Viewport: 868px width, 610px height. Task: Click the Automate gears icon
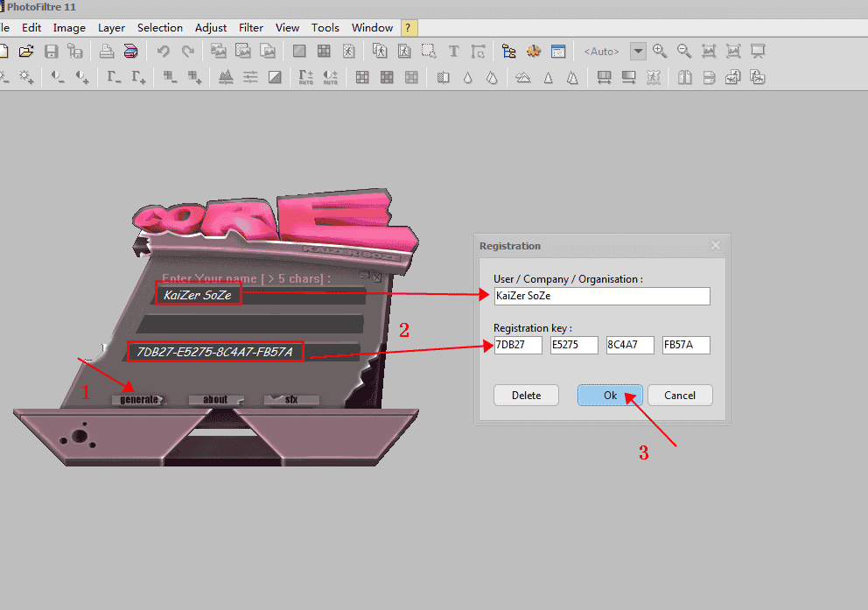tap(534, 52)
